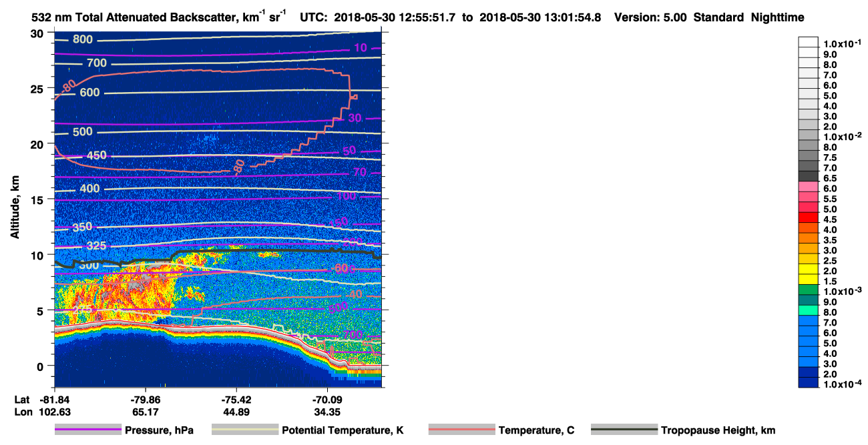Click the 'Tropopause Height, km' legend label
The height and width of the screenshot is (445, 868).
click(718, 430)
